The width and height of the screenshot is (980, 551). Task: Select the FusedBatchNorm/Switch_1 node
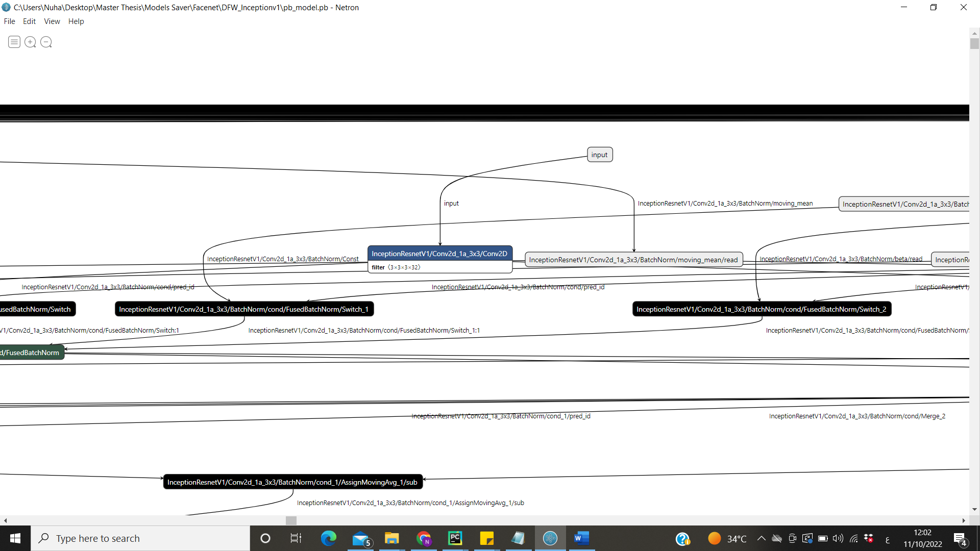[244, 309]
